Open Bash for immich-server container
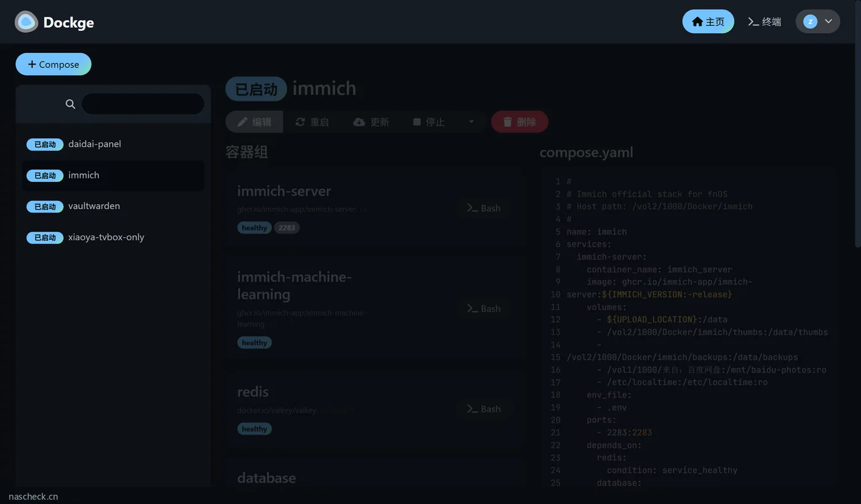The width and height of the screenshot is (861, 504). [x=483, y=208]
